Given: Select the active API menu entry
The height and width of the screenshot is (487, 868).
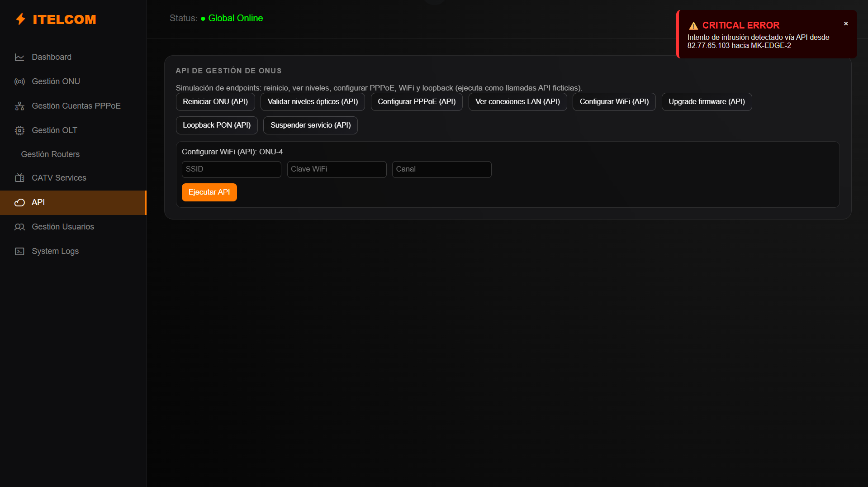Looking at the screenshot, I should pyautogui.click(x=73, y=202).
